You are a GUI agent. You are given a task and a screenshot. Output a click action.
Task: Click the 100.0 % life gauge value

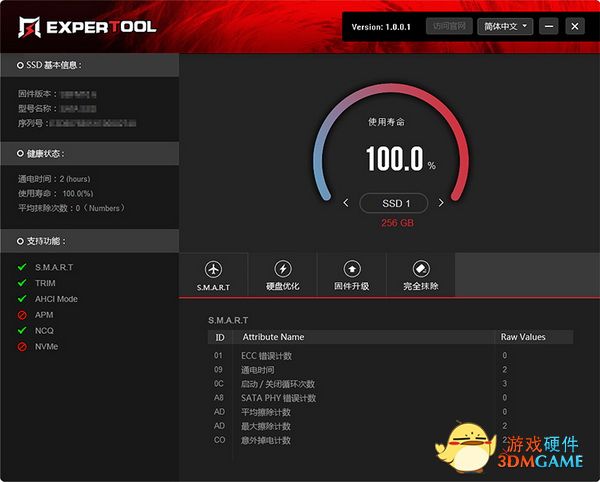401,158
